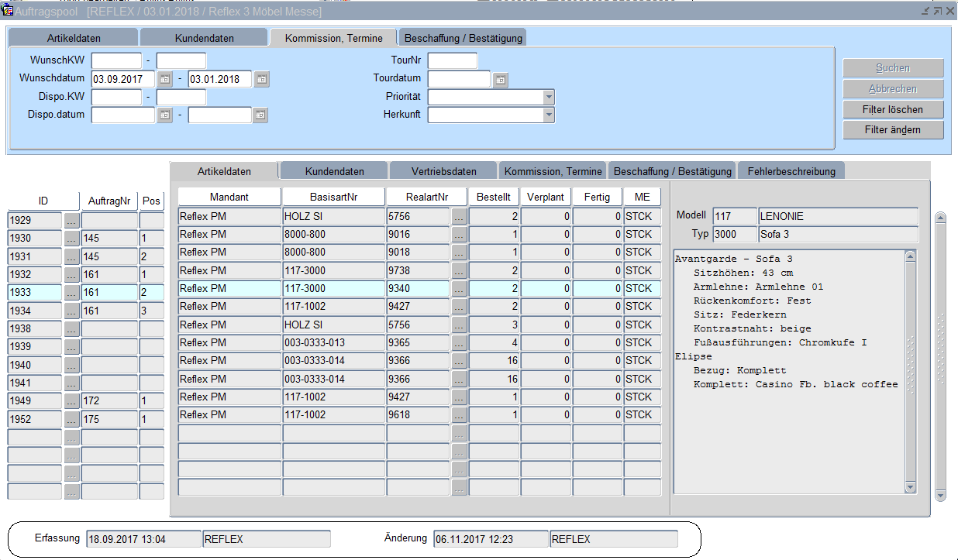The height and width of the screenshot is (560, 958).
Task: Click the lookup button beside ID 1929
Action: coord(71,221)
